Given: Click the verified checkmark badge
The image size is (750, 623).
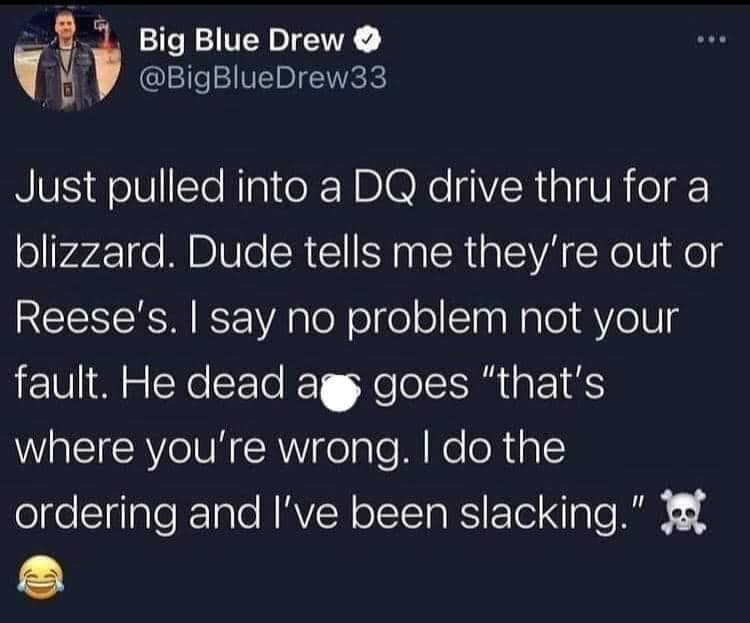Looking at the screenshot, I should point(368,41).
